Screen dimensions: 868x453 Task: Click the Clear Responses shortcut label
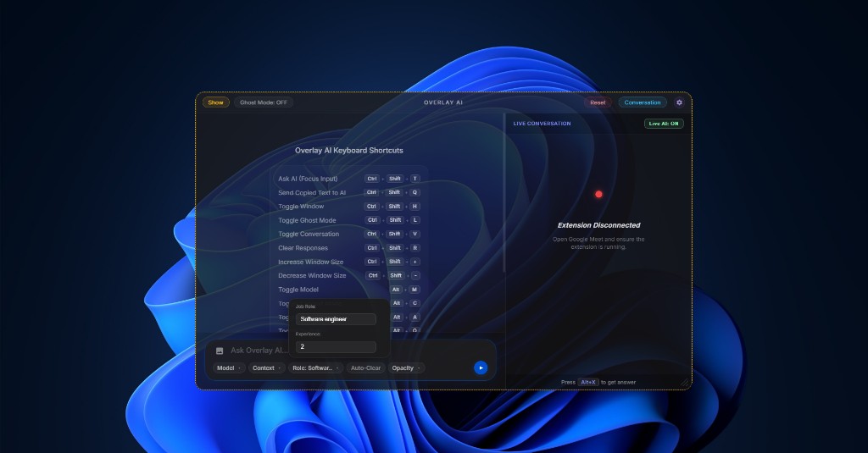pyautogui.click(x=303, y=248)
